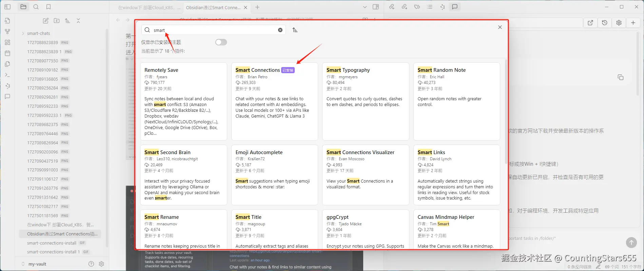This screenshot has height=271, width=644.
Task: Open the Smart Connections Visualizer plugin card
Action: [366, 175]
